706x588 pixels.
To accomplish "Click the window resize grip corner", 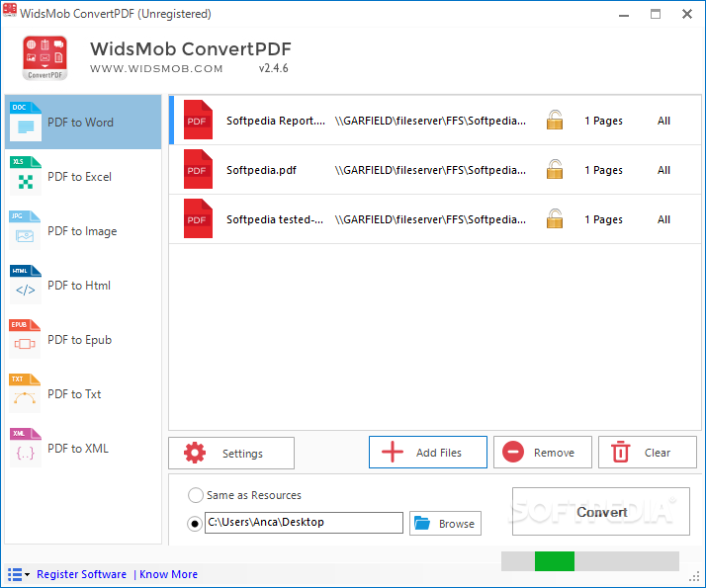I will (694, 576).
